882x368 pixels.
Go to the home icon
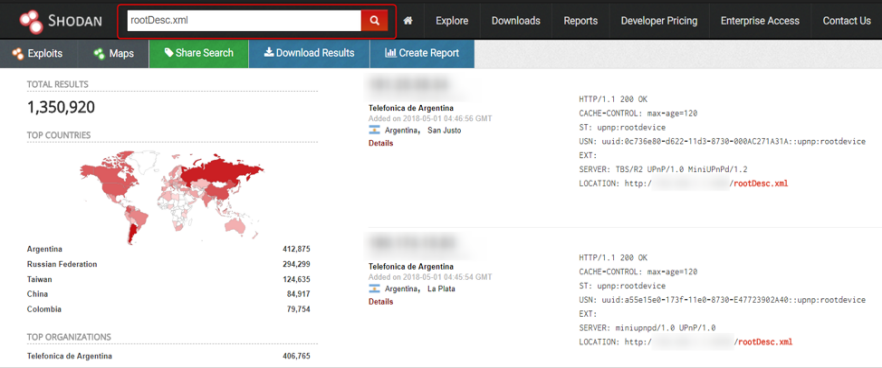coord(408,21)
